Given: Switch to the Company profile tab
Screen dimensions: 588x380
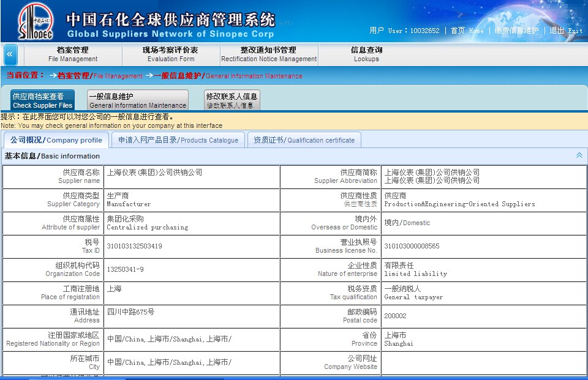Looking at the screenshot, I should [x=56, y=140].
